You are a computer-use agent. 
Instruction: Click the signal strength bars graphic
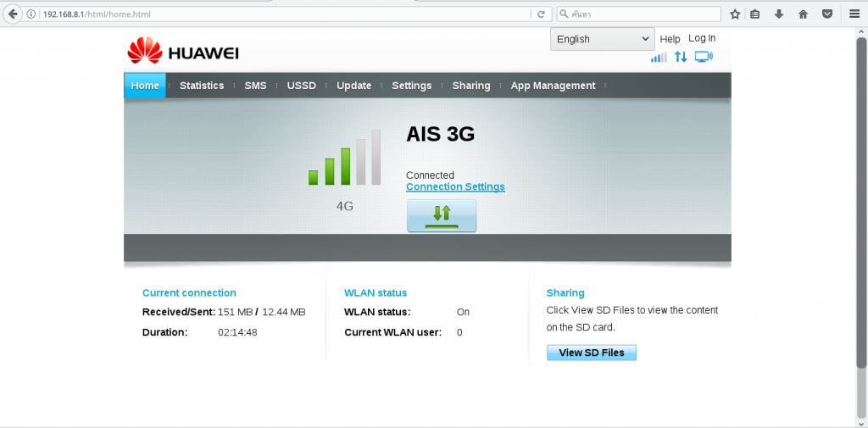click(x=344, y=158)
